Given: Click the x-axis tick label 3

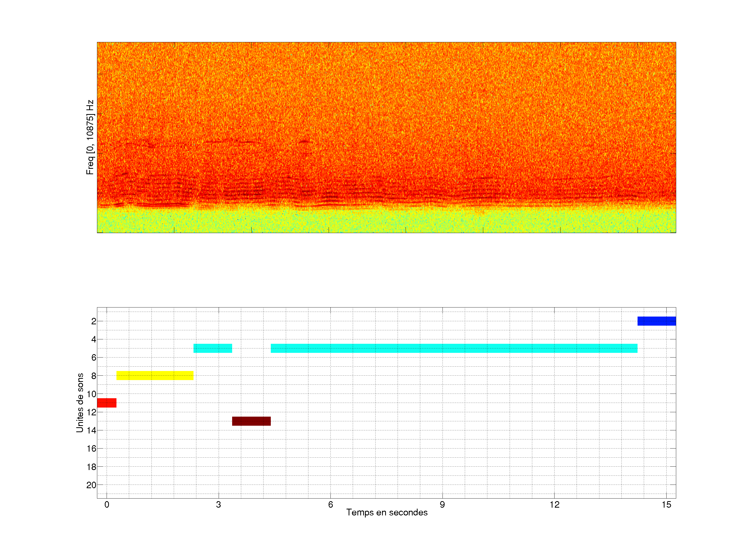Looking at the screenshot, I should (218, 505).
